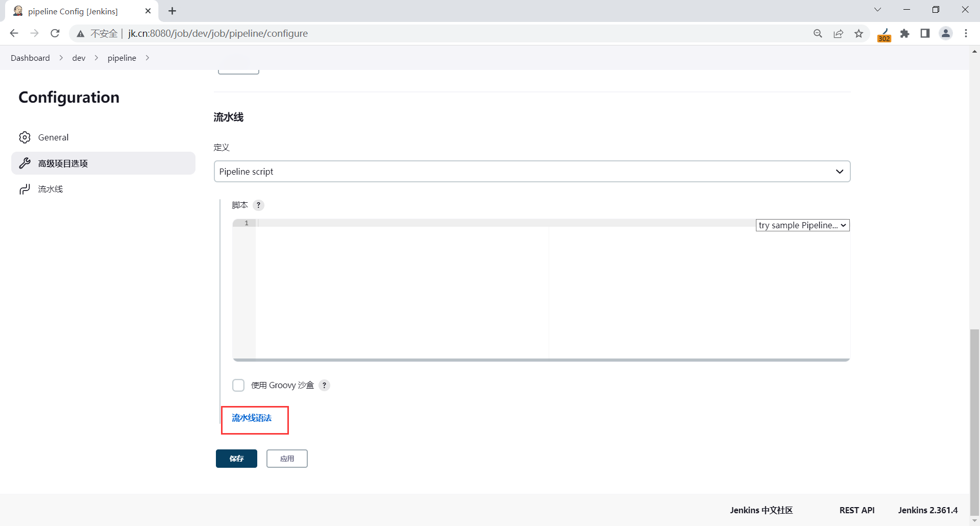This screenshot has height=526, width=980.
Task: Open the browser profile avatar
Action: tap(946, 34)
